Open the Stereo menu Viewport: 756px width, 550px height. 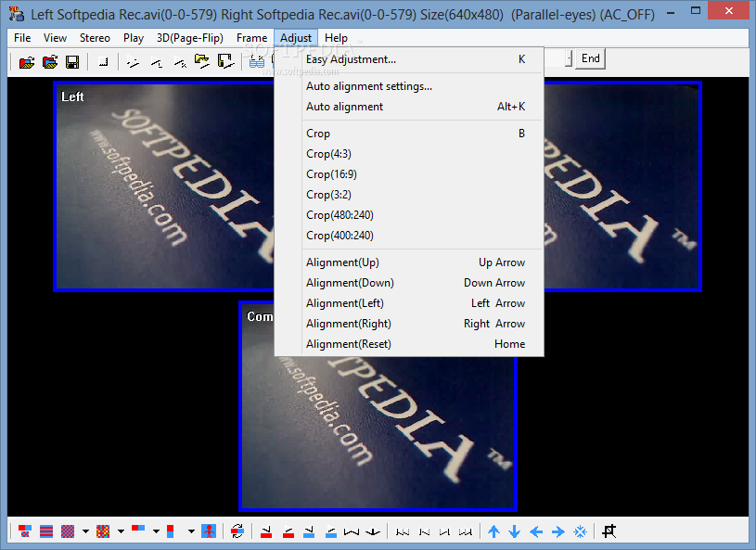95,38
